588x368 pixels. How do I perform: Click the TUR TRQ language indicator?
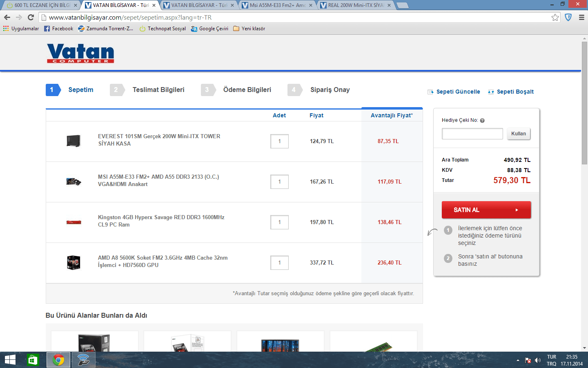pyautogui.click(x=552, y=360)
